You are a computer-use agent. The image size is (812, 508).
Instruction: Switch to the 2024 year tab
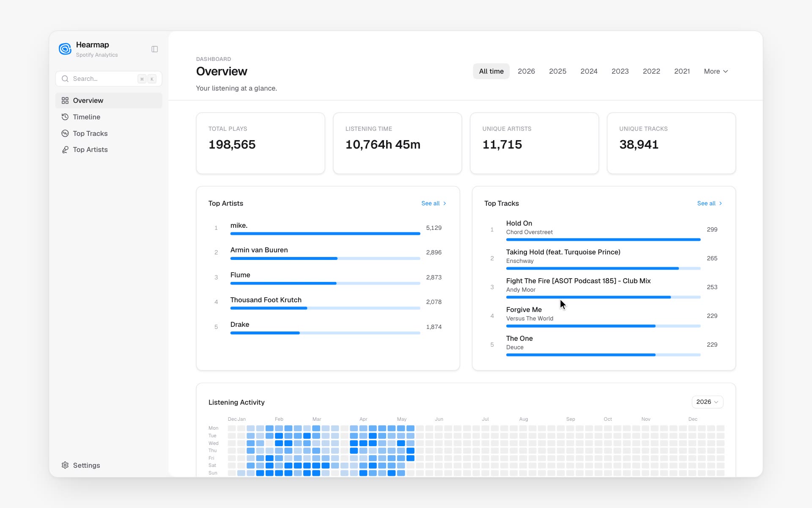(589, 71)
